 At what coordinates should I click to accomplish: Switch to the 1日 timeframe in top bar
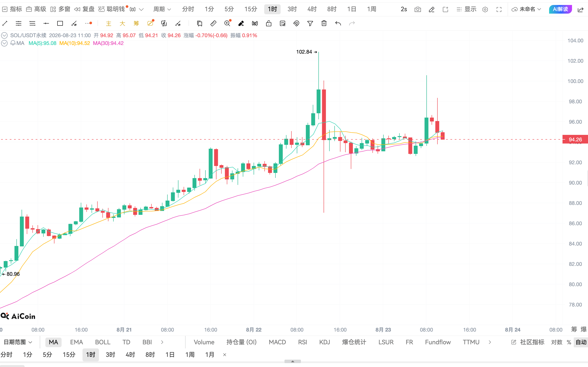click(x=351, y=9)
